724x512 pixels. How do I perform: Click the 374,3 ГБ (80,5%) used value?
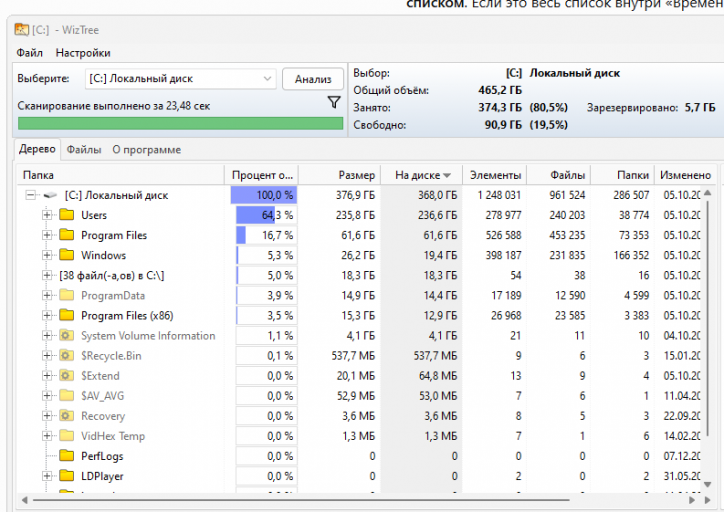(x=523, y=108)
